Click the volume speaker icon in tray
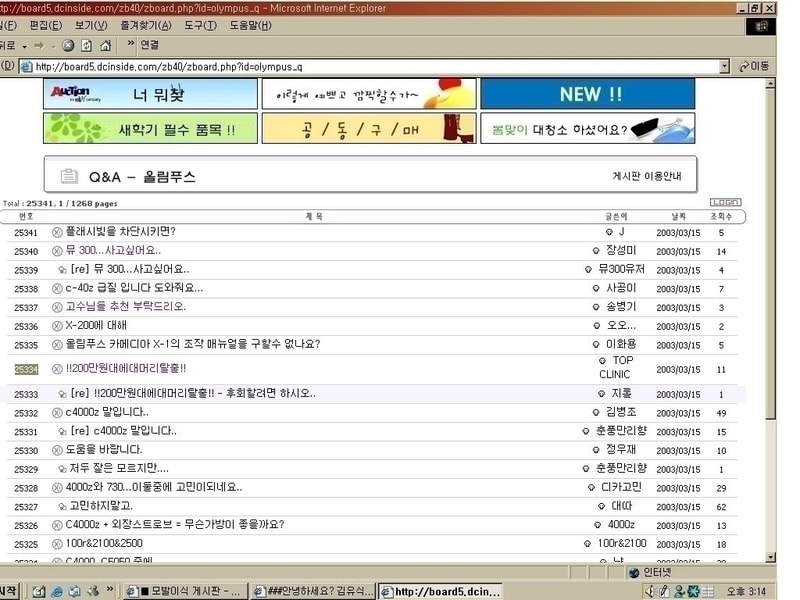 pyautogui.click(x=651, y=591)
